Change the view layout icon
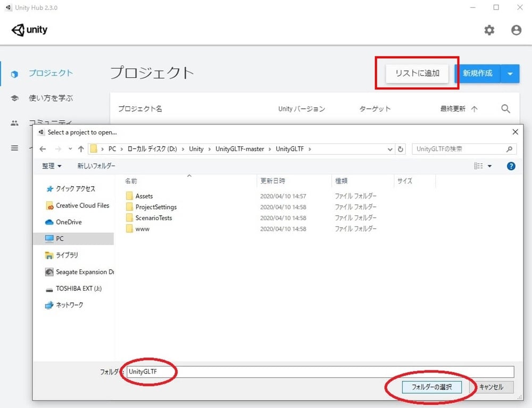The width and height of the screenshot is (532, 408). [x=478, y=166]
